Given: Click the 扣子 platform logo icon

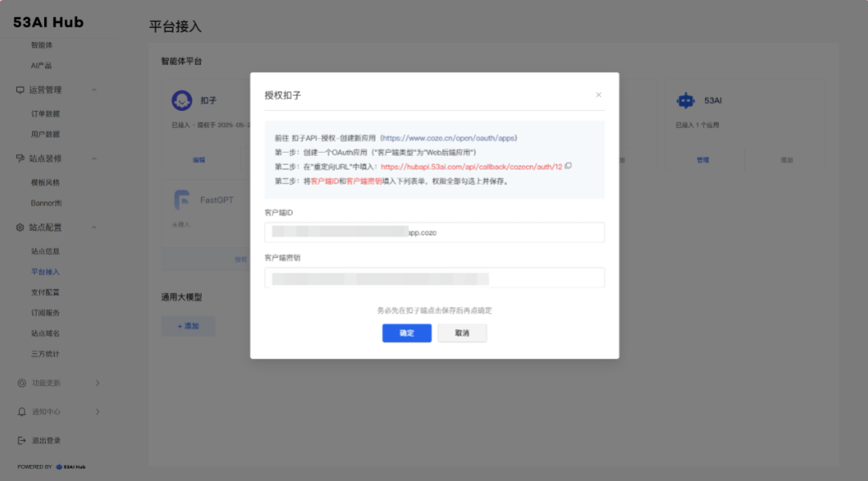Looking at the screenshot, I should pos(182,101).
